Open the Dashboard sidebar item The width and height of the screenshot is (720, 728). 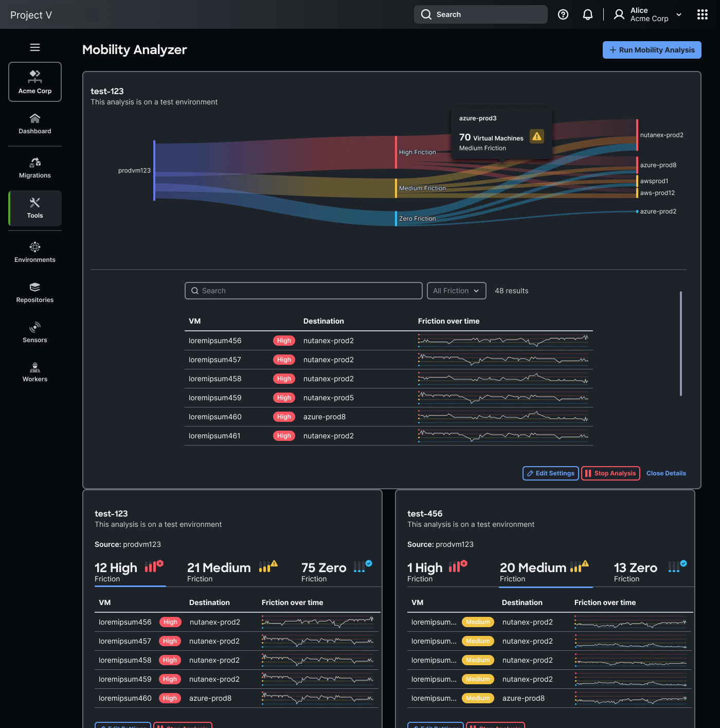pos(35,124)
